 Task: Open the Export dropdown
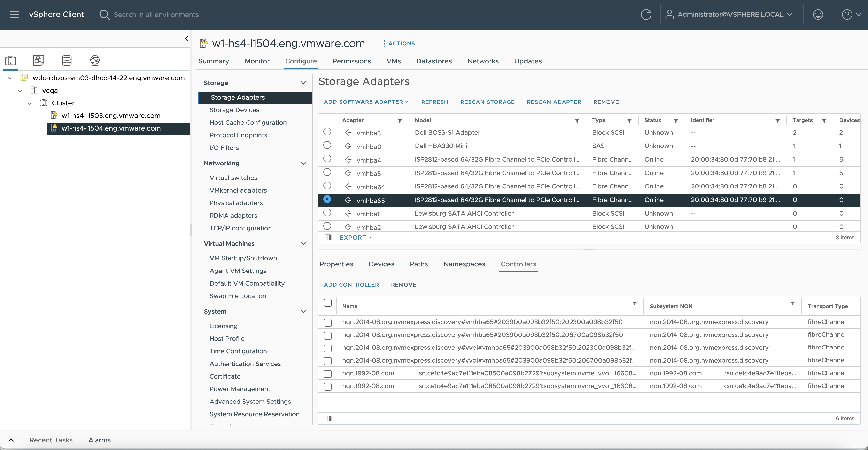coord(356,237)
